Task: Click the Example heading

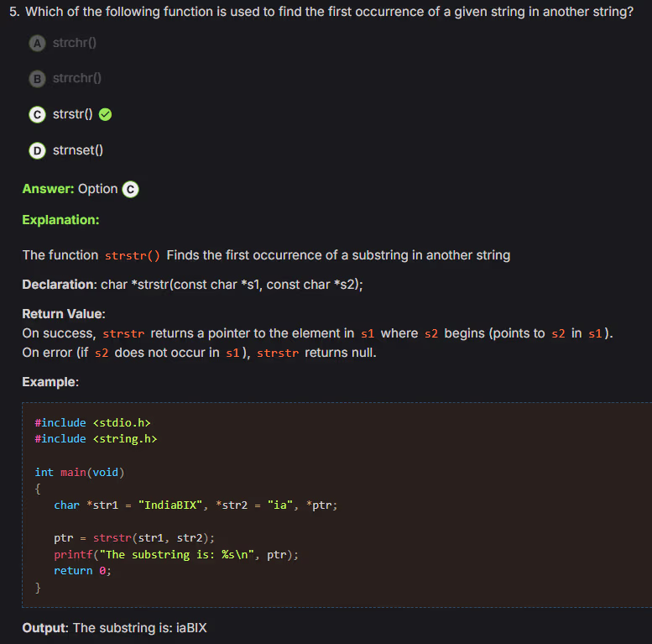Action: pos(50,382)
